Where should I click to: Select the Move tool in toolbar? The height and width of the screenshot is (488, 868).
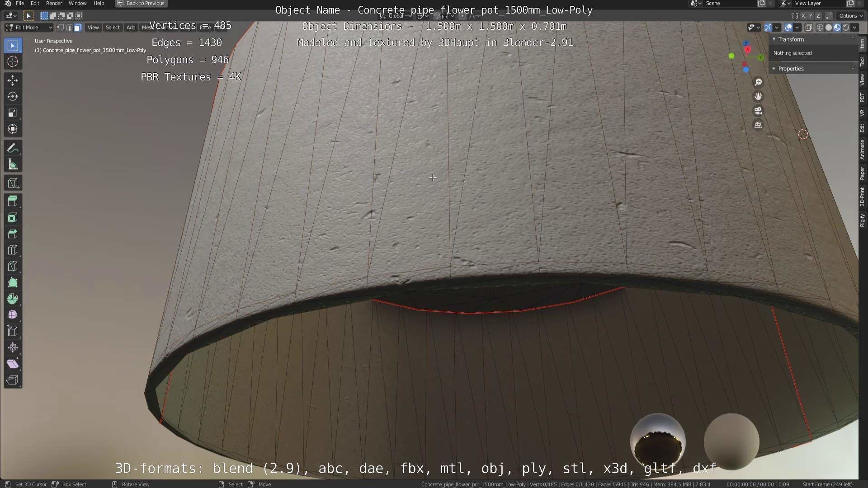(x=13, y=80)
